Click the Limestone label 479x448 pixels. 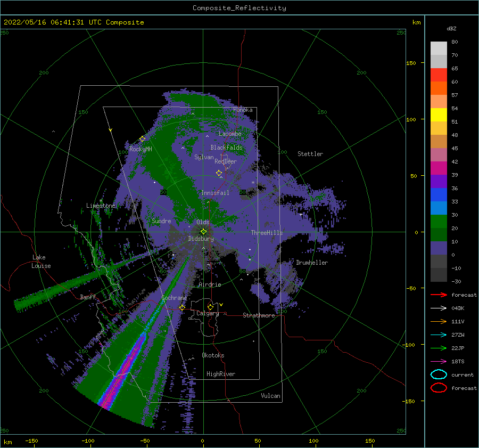click(x=101, y=206)
